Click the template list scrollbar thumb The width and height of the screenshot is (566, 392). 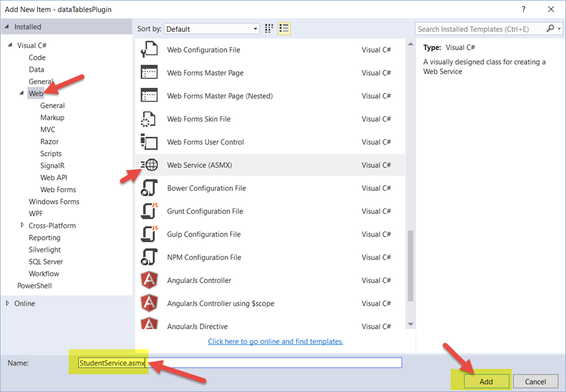(x=411, y=266)
